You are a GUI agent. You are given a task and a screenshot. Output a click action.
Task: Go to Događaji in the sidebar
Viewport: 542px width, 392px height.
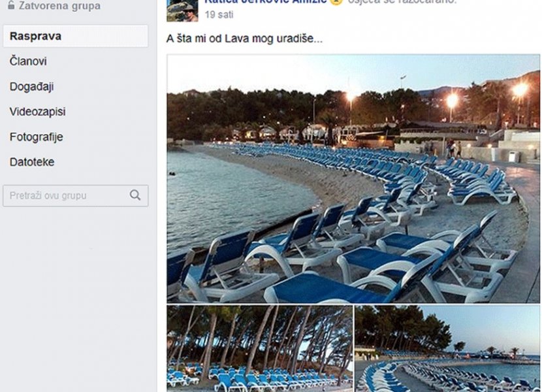coord(31,86)
